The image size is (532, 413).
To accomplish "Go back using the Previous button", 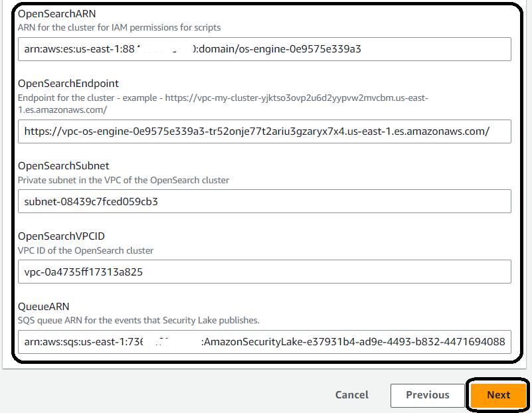I will tap(428, 395).
